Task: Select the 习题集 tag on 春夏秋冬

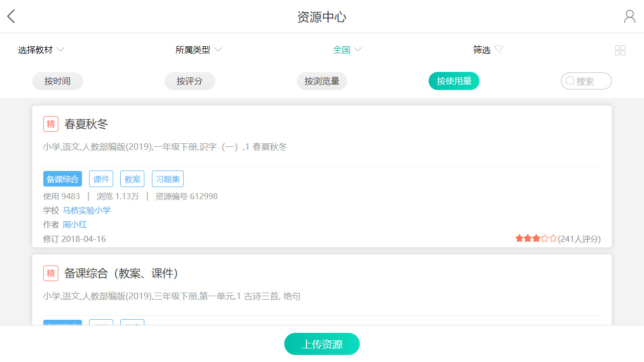Action: [x=168, y=178]
